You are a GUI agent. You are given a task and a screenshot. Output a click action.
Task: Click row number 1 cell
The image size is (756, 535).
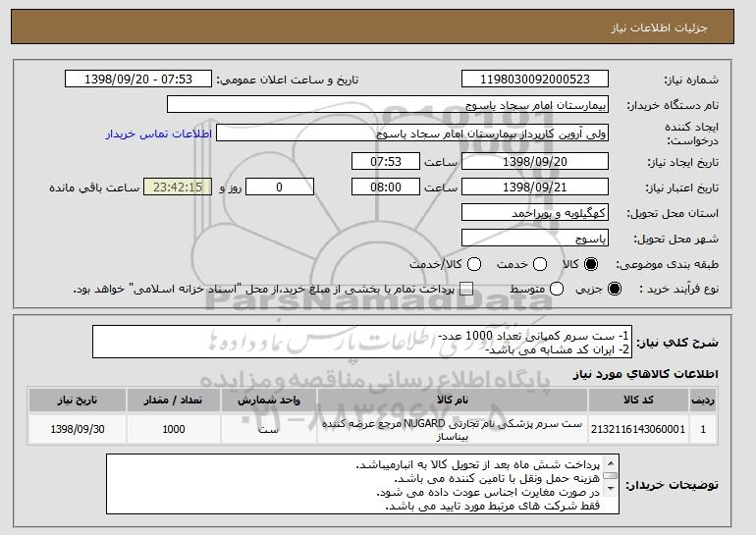[x=703, y=429]
